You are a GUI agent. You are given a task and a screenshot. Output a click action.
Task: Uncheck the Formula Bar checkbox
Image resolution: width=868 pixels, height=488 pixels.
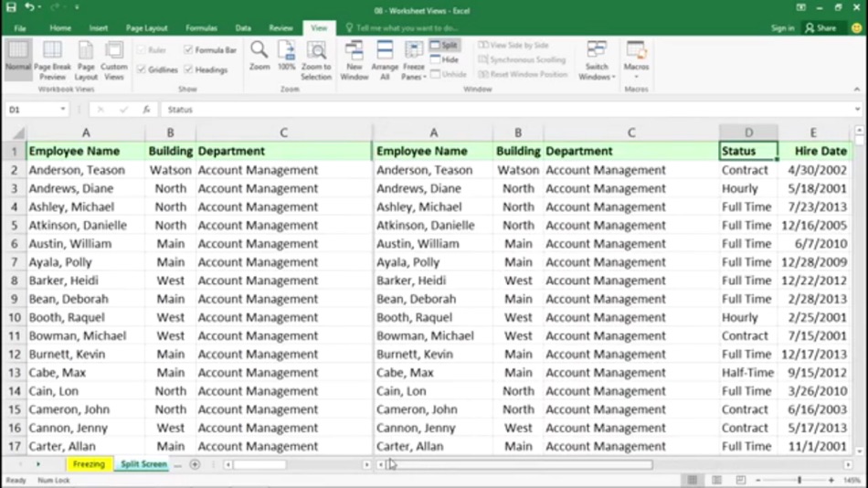[x=188, y=50]
